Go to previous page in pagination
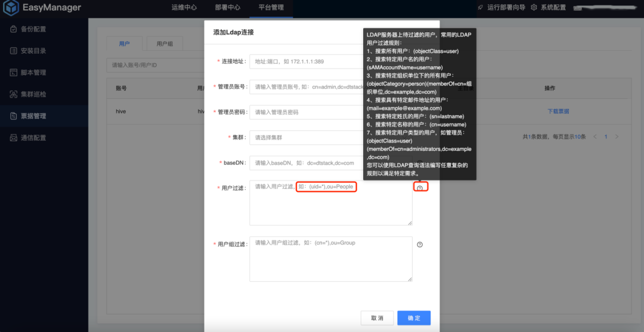The width and height of the screenshot is (644, 332). point(595,137)
